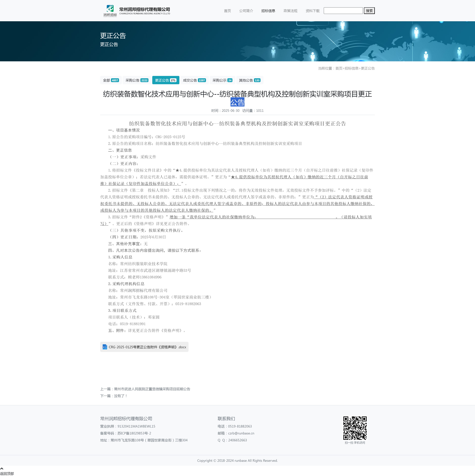Open the 公司简介 menu item
Viewport: 475px width, 476px height.
[x=246, y=11]
